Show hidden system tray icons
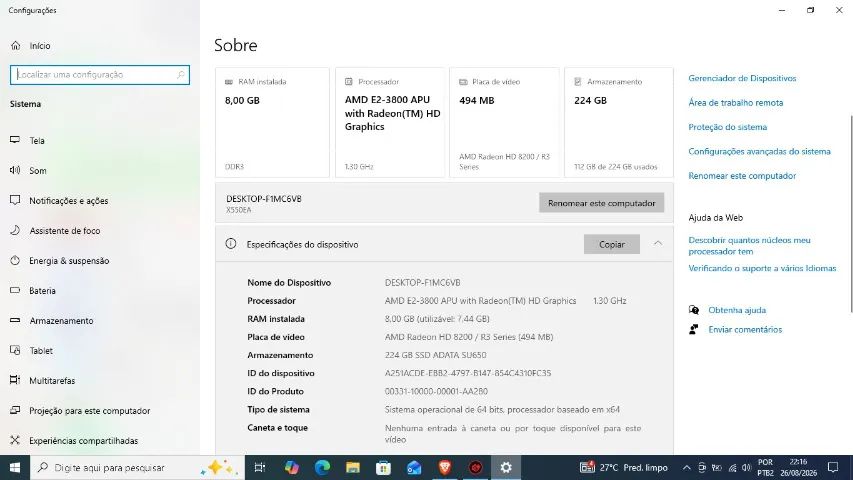This screenshot has height=480, width=853. click(687, 467)
